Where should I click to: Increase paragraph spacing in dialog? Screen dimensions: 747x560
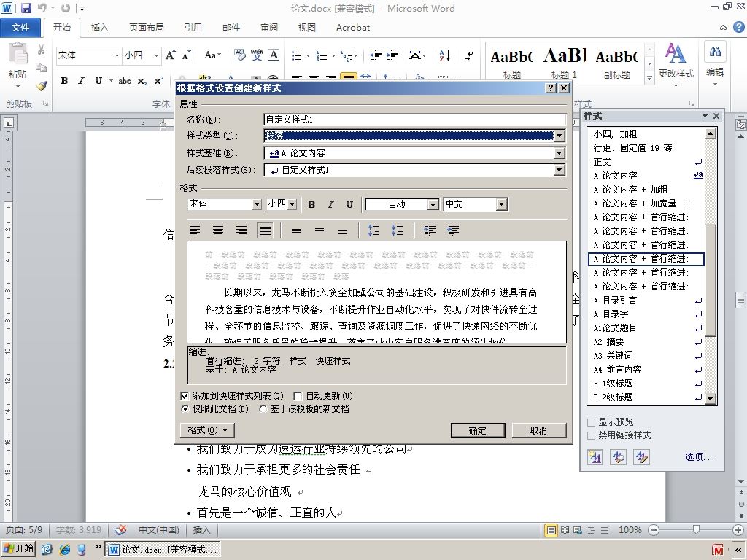point(374,230)
